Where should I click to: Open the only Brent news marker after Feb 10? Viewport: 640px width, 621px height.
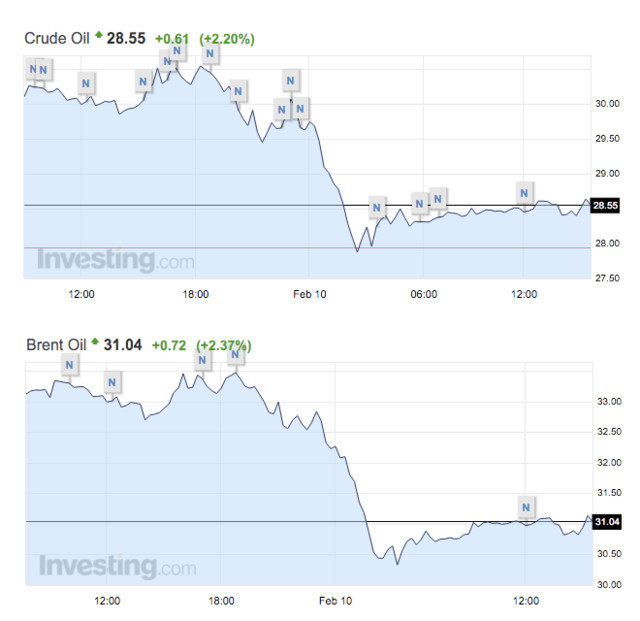pos(527,505)
